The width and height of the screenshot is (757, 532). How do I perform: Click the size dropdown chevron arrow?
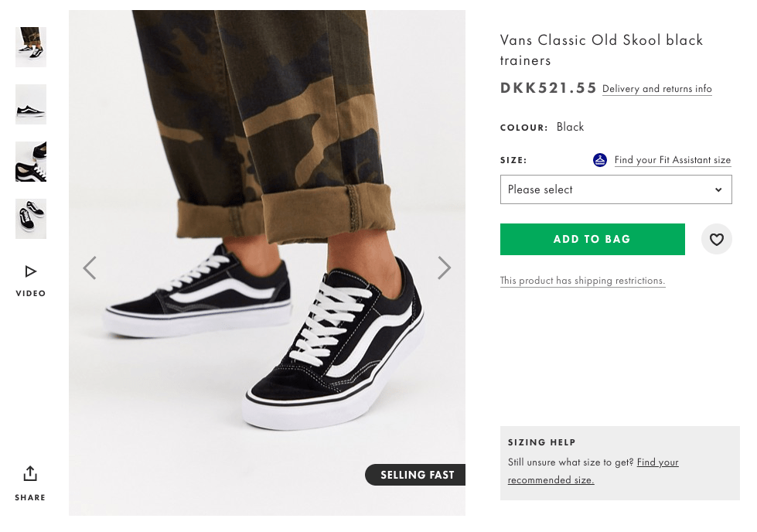(718, 189)
